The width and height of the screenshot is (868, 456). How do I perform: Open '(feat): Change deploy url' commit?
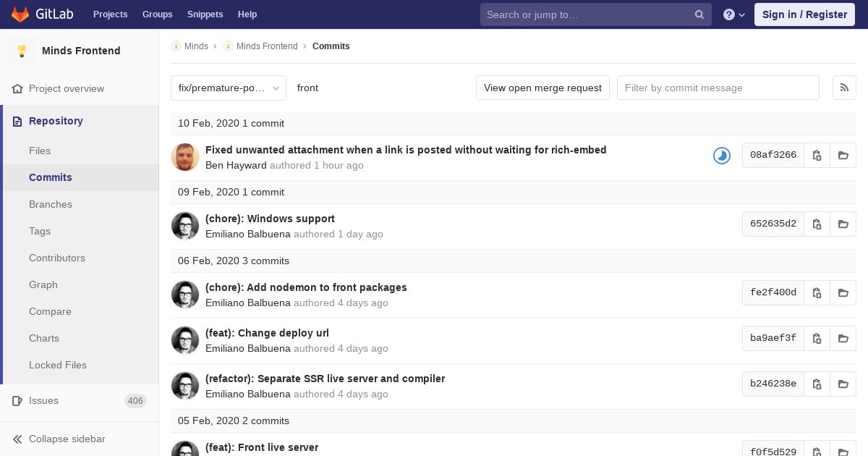[267, 333]
